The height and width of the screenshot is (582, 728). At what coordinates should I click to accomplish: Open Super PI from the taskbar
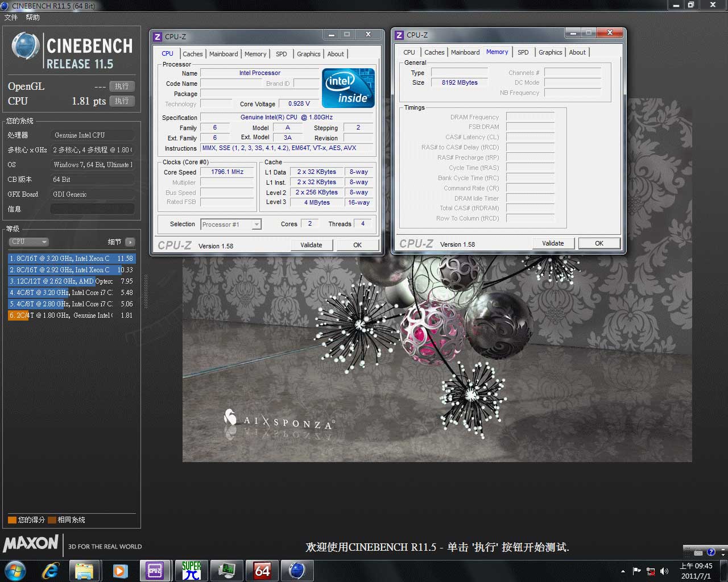click(x=192, y=570)
